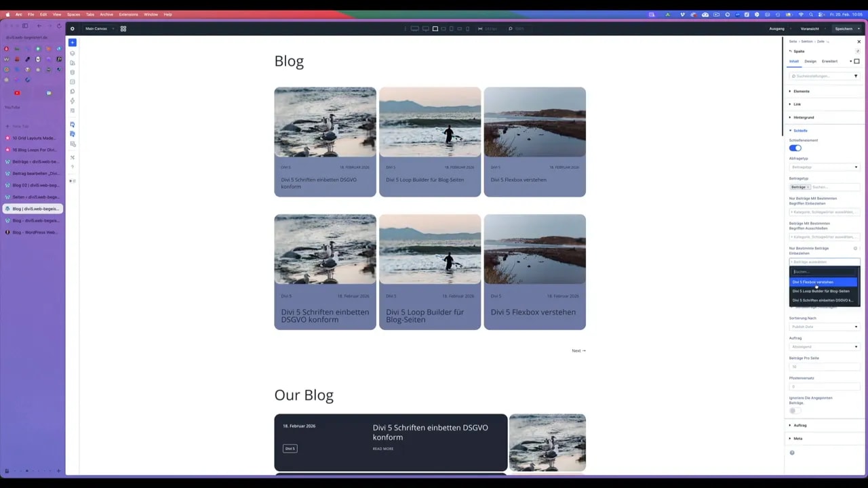Enable Ignoriere Die Angepinnten Beiträge toggle

[x=795, y=411]
